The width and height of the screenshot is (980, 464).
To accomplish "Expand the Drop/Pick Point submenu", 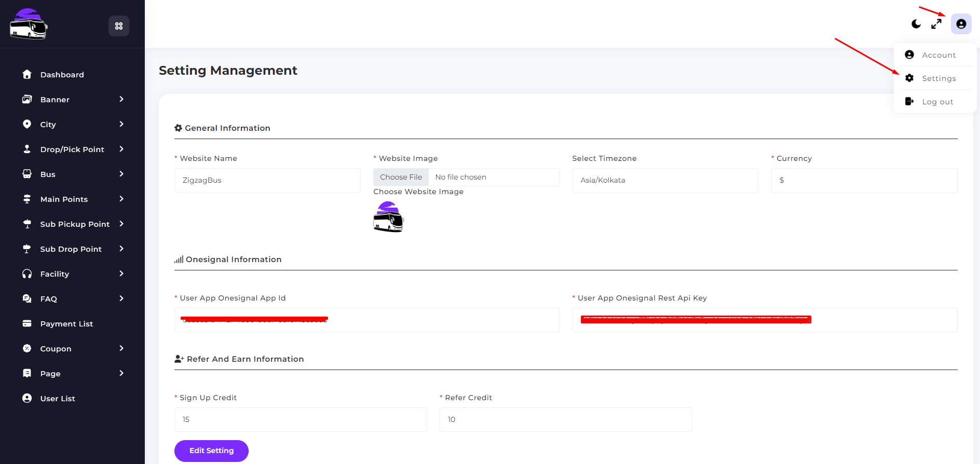I will tap(121, 149).
